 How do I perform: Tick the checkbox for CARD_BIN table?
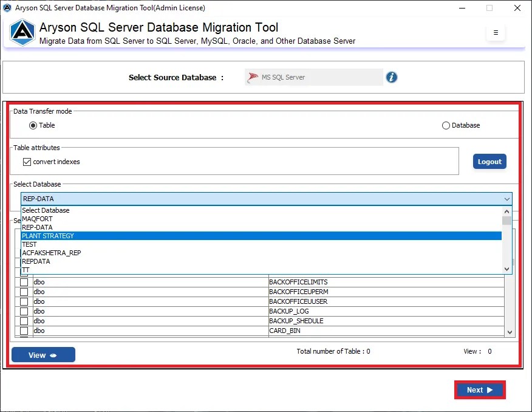click(24, 331)
